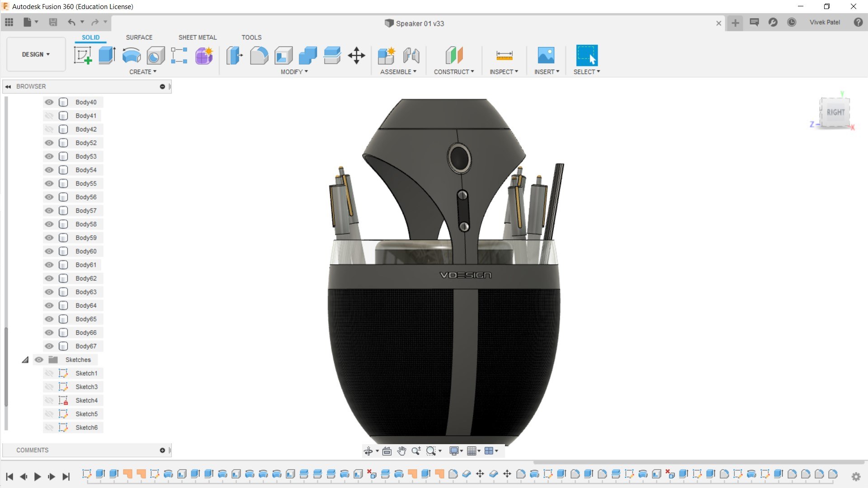Switch to the SHEET METAL tab

pyautogui.click(x=198, y=38)
